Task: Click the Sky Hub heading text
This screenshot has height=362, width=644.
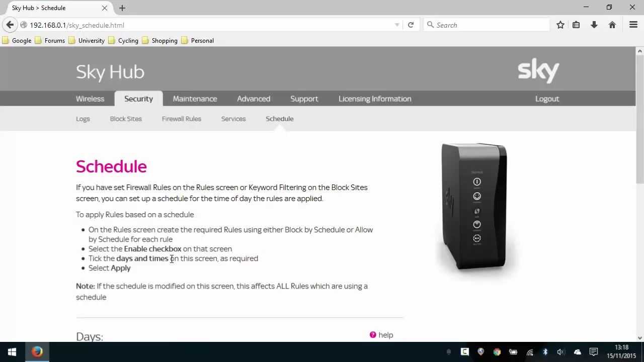Action: pyautogui.click(x=110, y=72)
